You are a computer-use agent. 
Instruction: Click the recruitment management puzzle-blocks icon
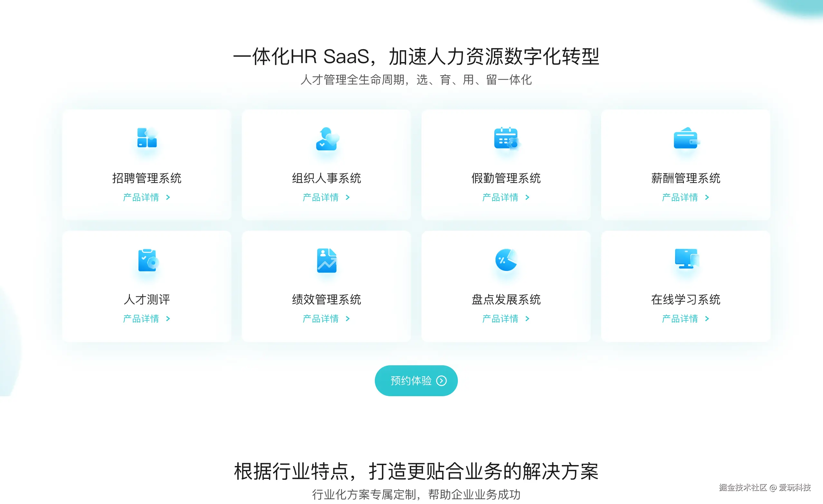147,137
